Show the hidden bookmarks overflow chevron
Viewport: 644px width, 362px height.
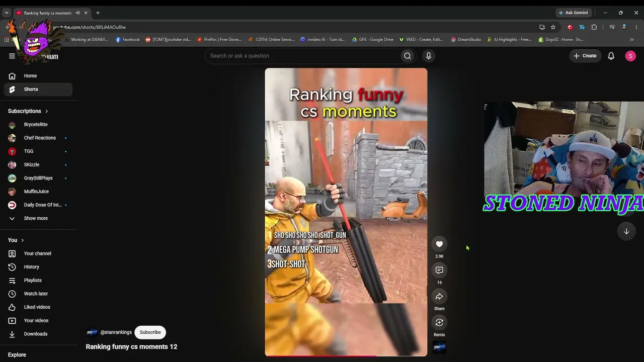631,39
